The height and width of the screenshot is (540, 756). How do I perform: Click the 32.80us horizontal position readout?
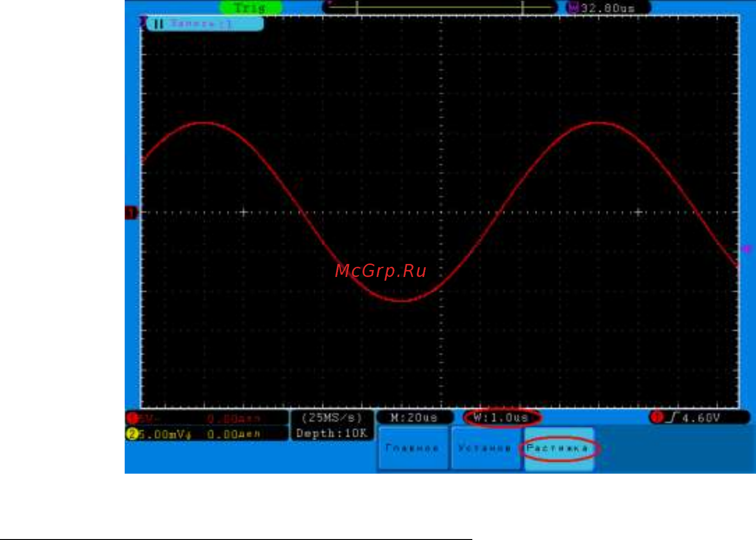[607, 8]
